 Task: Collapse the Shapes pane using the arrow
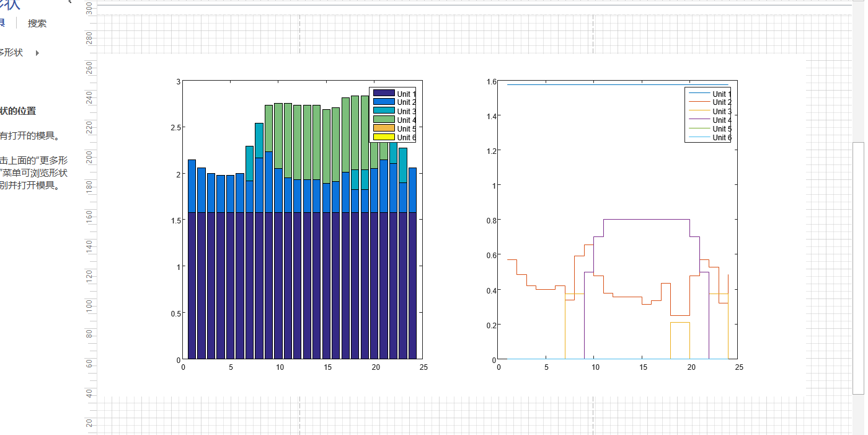pos(69,2)
